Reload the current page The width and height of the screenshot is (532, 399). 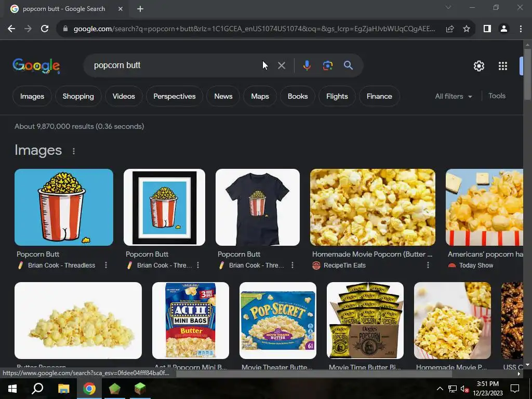pyautogui.click(x=45, y=29)
